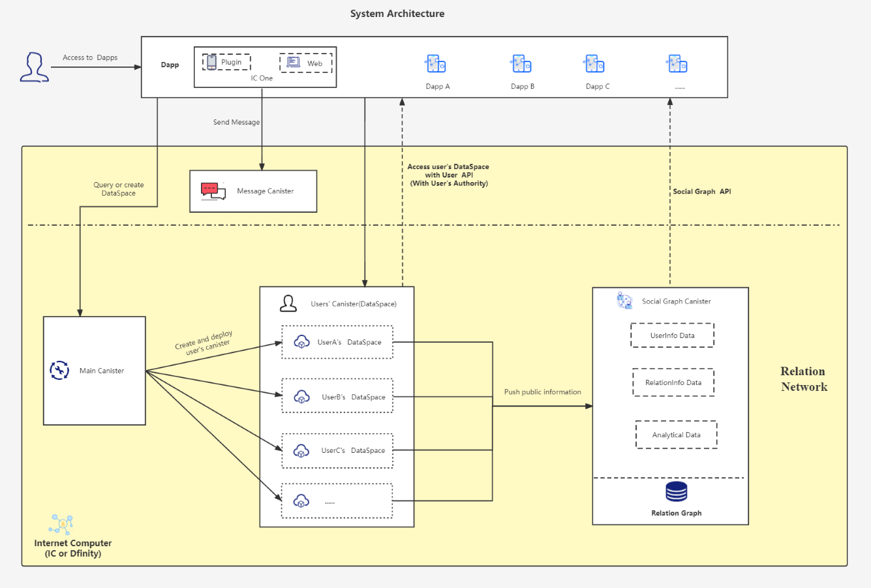
Task: Click the Dapp C text label
Action: tap(598, 86)
